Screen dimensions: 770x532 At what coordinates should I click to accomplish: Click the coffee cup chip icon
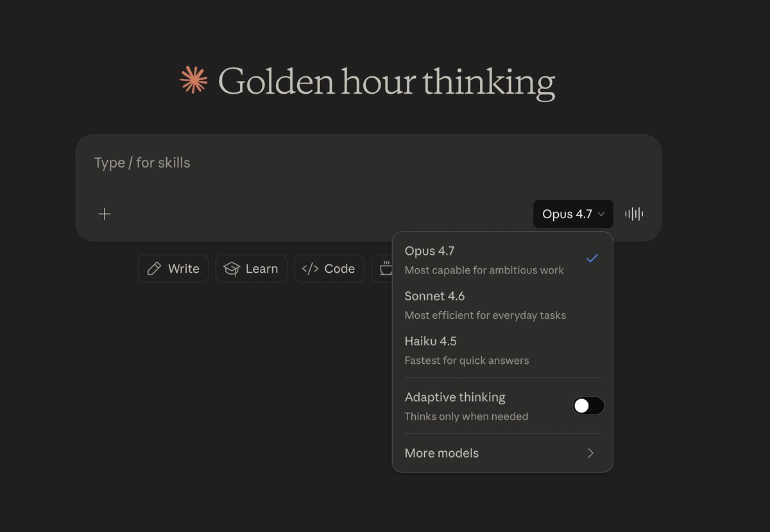pyautogui.click(x=386, y=269)
